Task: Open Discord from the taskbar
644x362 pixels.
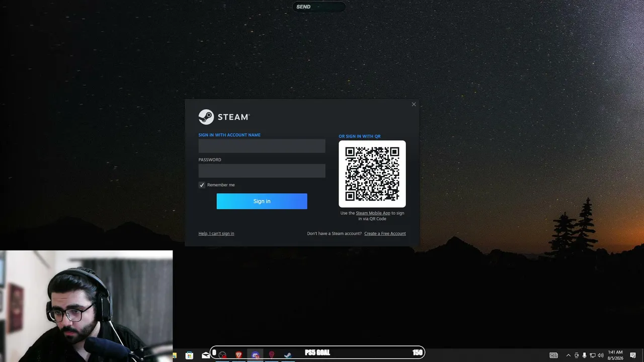Action: tap(255, 355)
